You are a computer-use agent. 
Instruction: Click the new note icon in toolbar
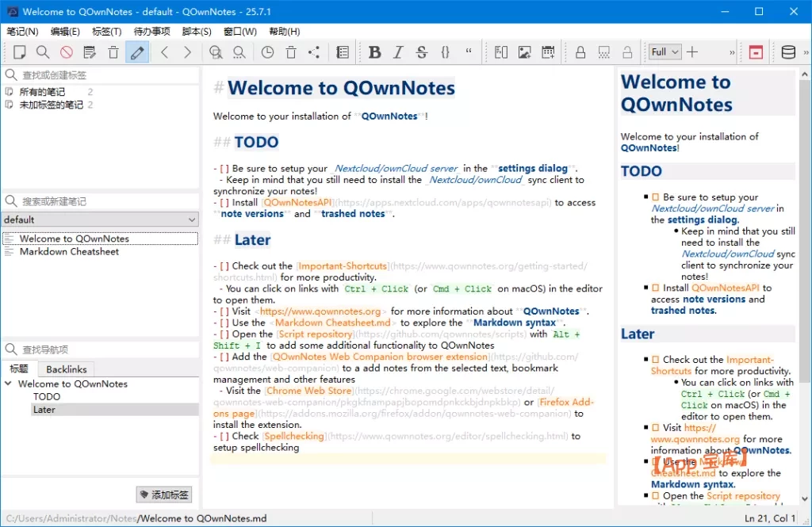pos(20,52)
